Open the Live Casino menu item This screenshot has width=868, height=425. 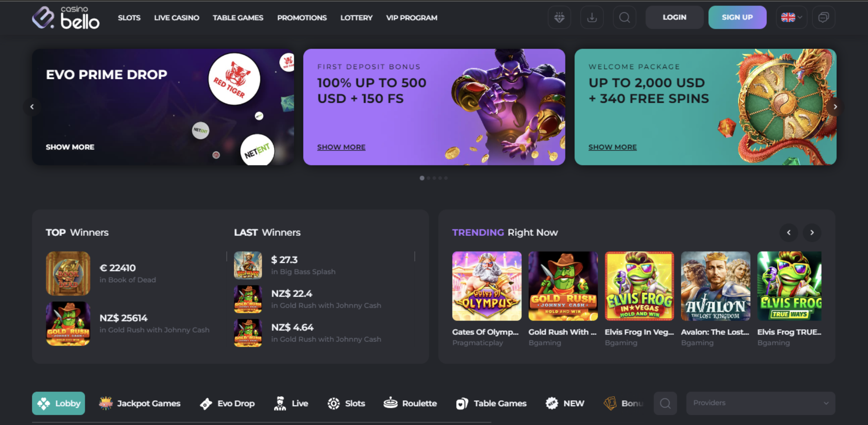click(x=176, y=18)
